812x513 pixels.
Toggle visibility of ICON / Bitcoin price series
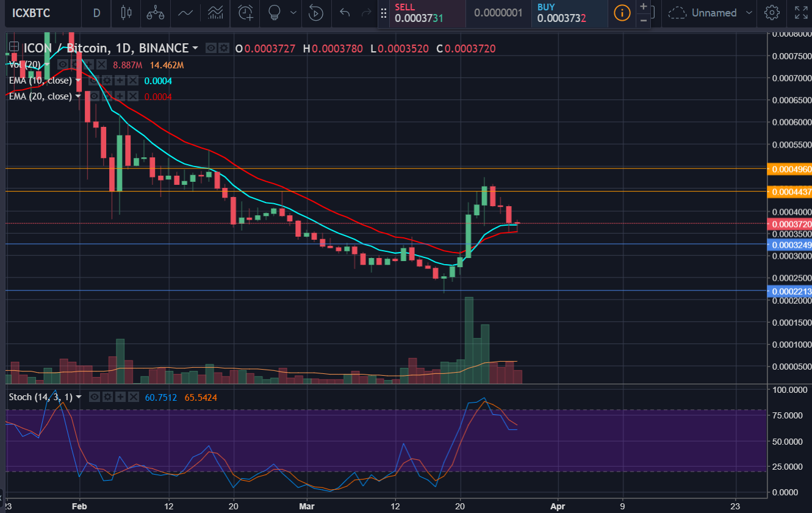click(x=211, y=48)
